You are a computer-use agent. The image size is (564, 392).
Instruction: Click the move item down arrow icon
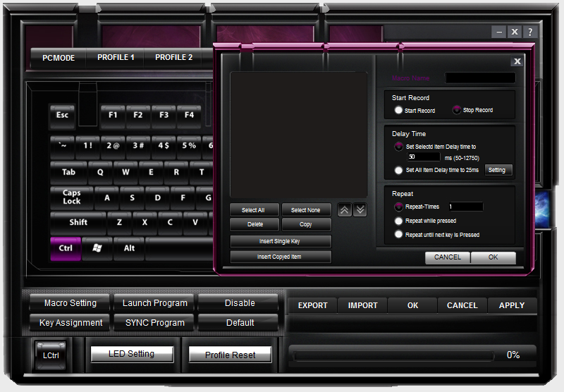360,210
